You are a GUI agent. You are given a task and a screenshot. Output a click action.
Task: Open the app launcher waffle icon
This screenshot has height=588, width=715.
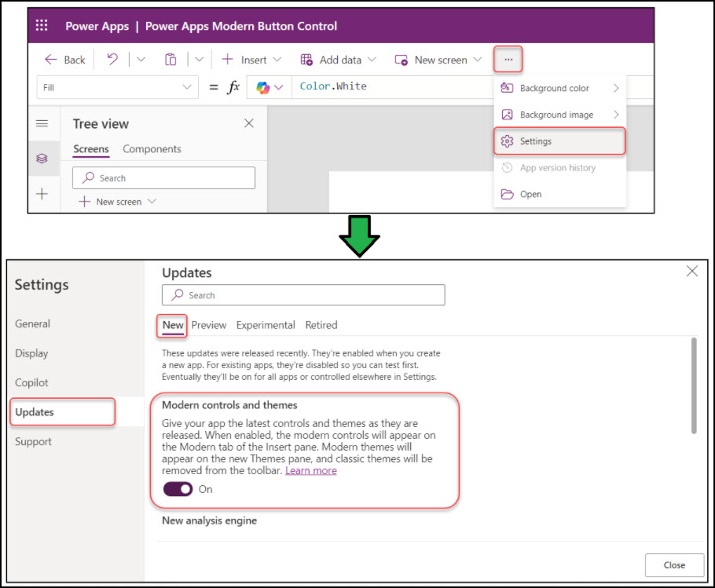[42, 25]
